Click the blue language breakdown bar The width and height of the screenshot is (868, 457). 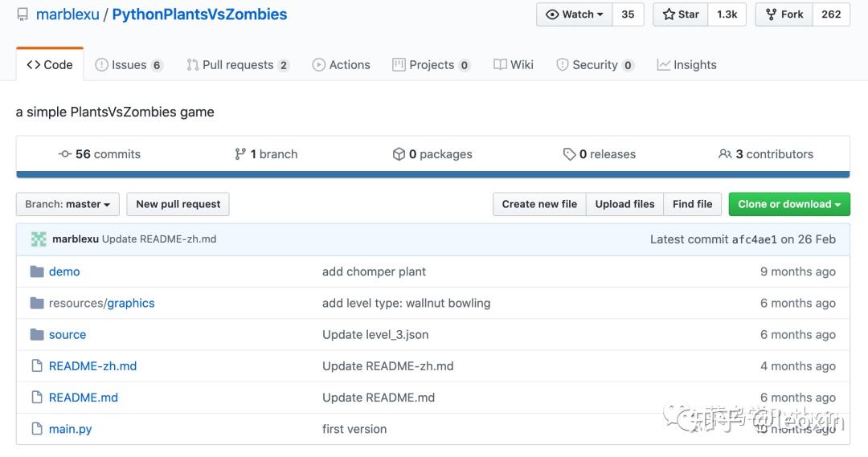432,173
